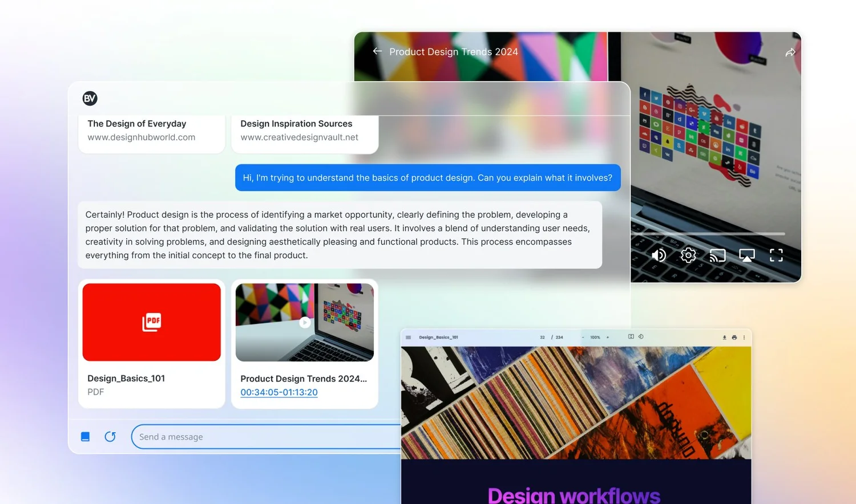Viewport: 856px width, 504px height.
Task: Reset the chat with the refresh icon
Action: click(x=110, y=437)
